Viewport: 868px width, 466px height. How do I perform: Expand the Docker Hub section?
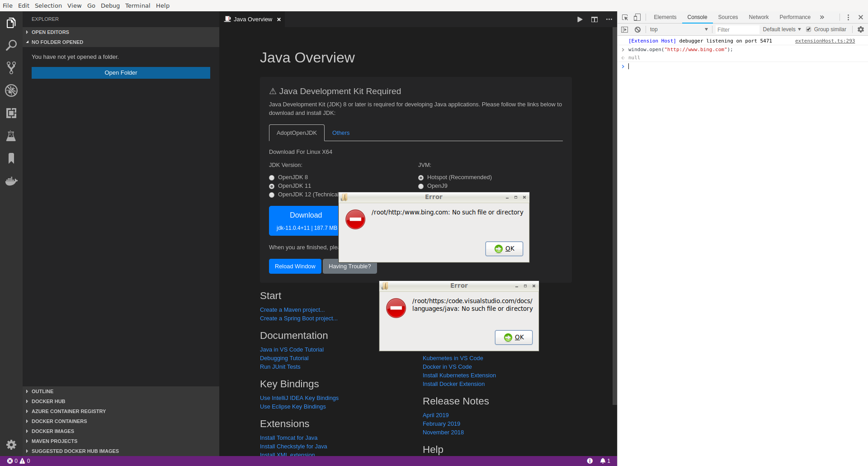(121, 401)
